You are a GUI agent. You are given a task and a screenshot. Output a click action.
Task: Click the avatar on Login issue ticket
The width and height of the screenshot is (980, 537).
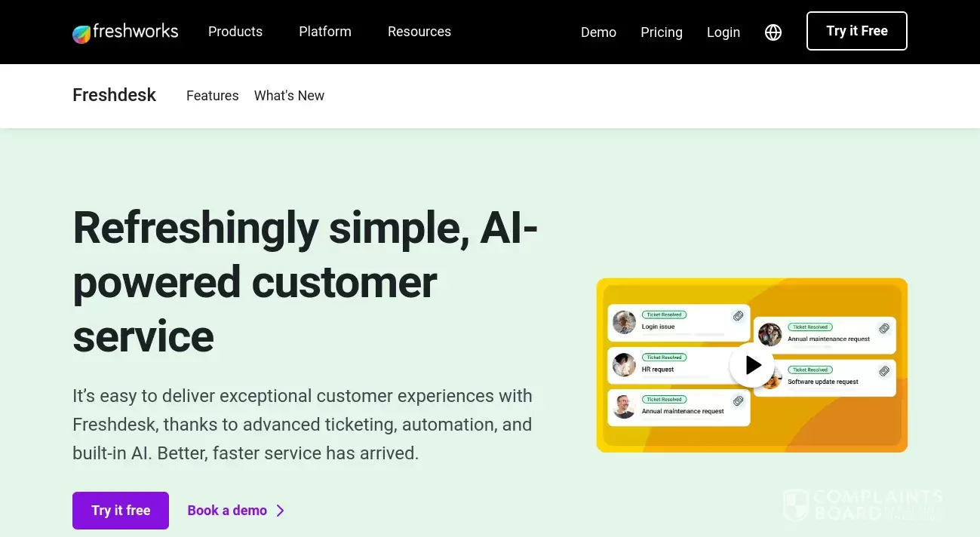[x=624, y=322]
